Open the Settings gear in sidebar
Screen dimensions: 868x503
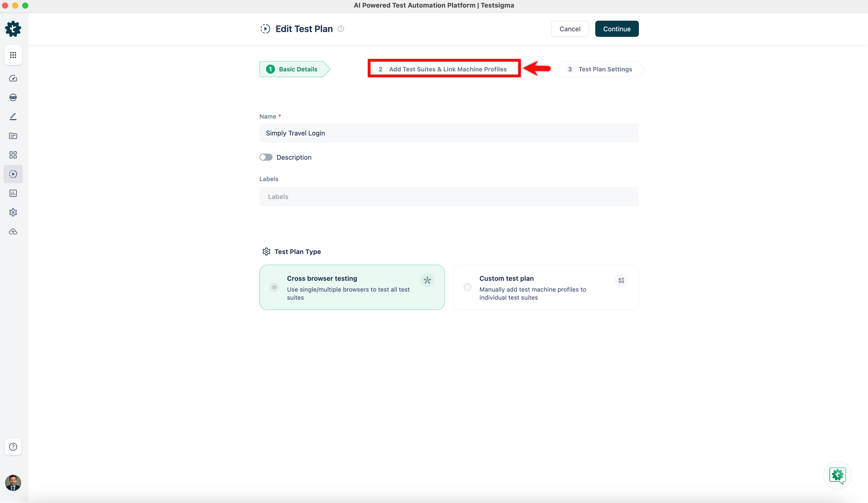13,212
